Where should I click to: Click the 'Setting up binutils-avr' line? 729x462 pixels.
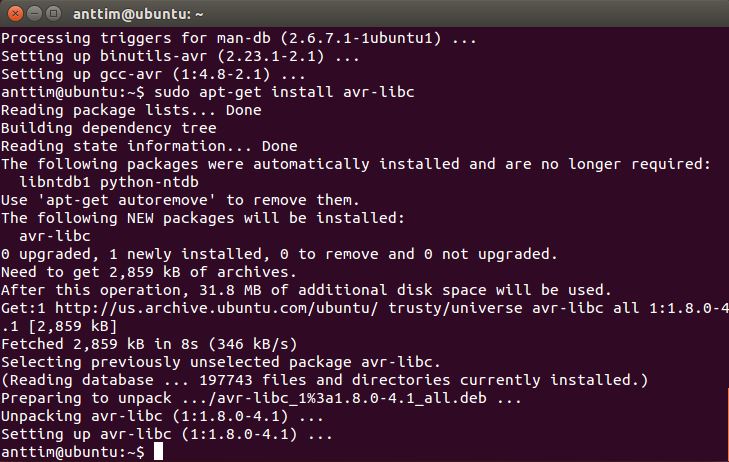180,56
